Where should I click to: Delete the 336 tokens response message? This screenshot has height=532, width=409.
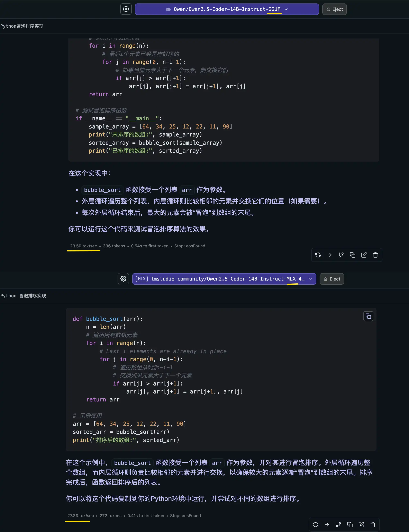tap(375, 255)
